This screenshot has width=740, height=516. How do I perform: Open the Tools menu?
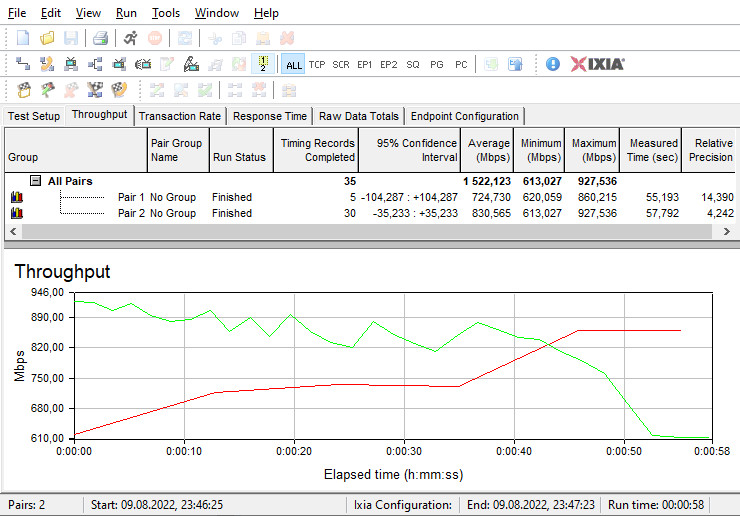coord(166,13)
